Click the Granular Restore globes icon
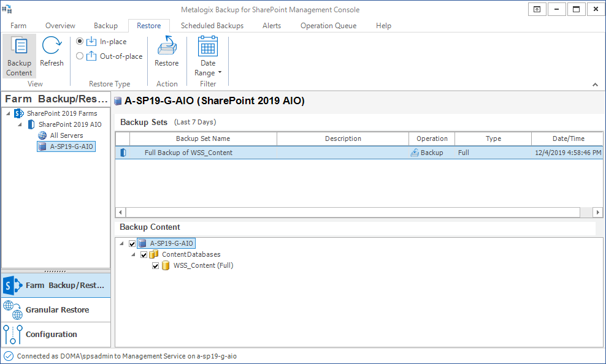Viewport: 606px width, 364px height. [x=13, y=310]
